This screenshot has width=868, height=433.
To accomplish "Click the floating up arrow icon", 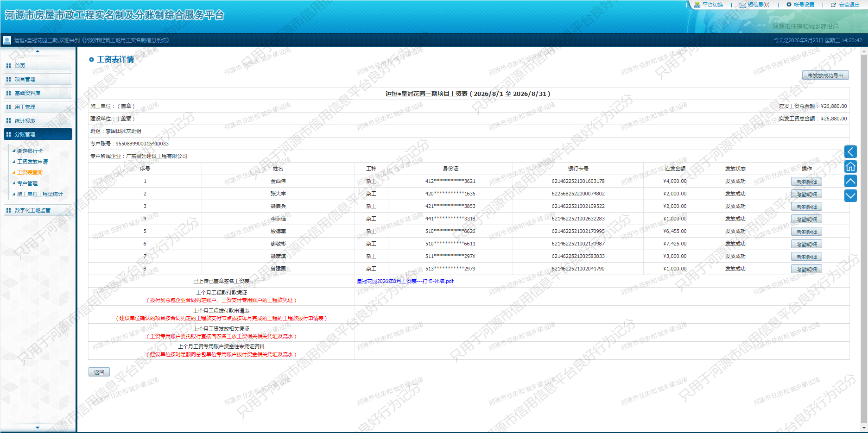I will (850, 181).
